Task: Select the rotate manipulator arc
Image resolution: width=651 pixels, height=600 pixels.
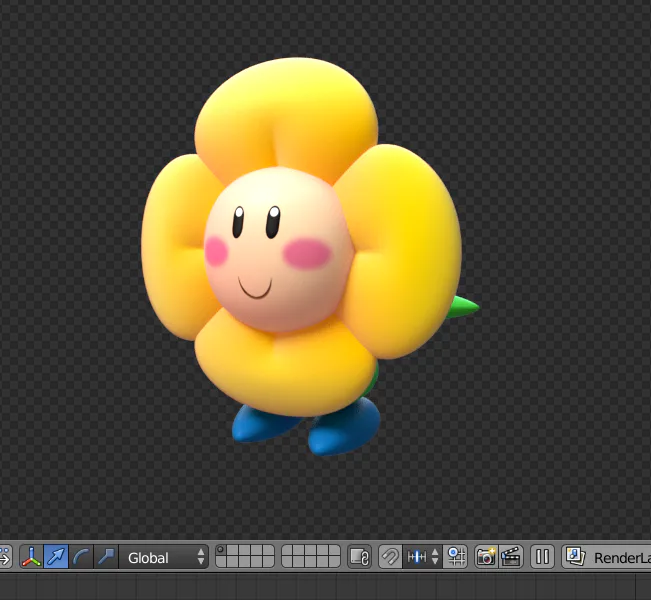Action: pyautogui.click(x=81, y=557)
